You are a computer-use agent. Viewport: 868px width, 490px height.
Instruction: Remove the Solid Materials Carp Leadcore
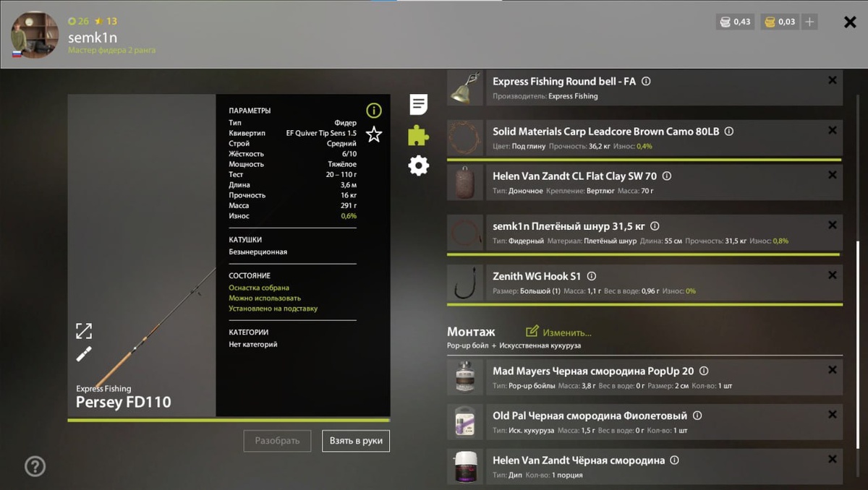tap(832, 131)
